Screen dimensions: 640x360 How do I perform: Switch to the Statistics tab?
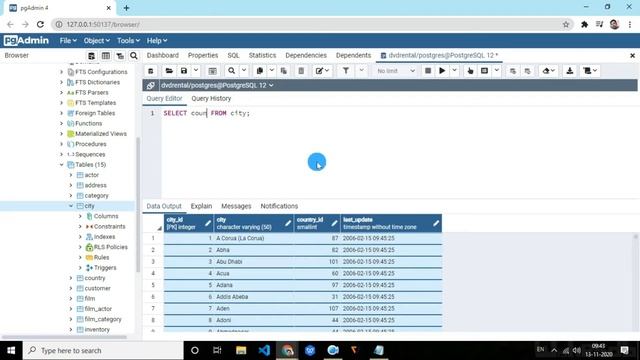262,56
